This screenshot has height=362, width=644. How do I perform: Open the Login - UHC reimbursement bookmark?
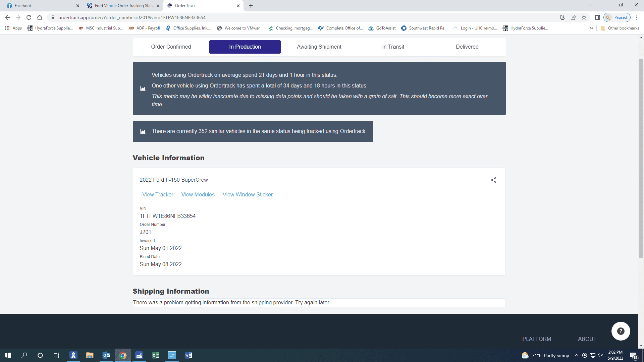pyautogui.click(x=475, y=28)
